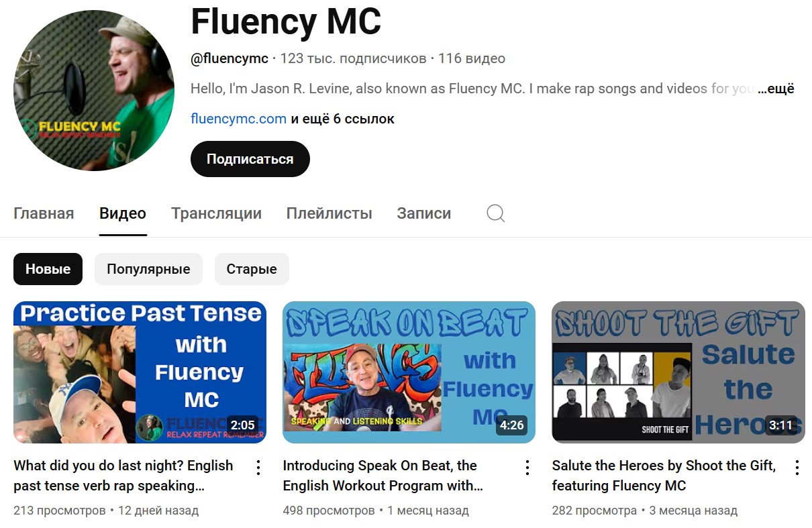812x528 pixels.
Task: Open options menu for Salute the Heroes video
Action: point(797,468)
